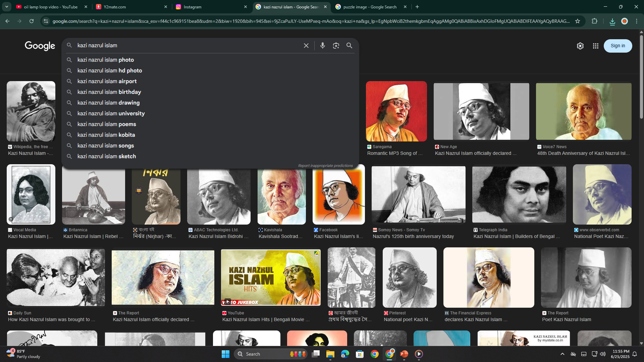
Task: Select suggestion kazi nazrul islam hd photo
Action: [x=210, y=70]
